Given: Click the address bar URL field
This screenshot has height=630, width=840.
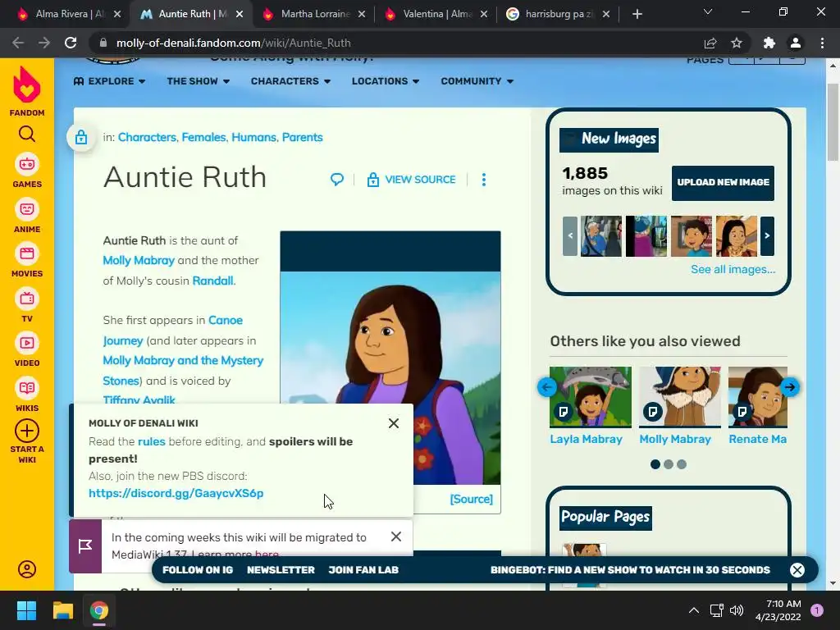Looking at the screenshot, I should tap(396, 43).
